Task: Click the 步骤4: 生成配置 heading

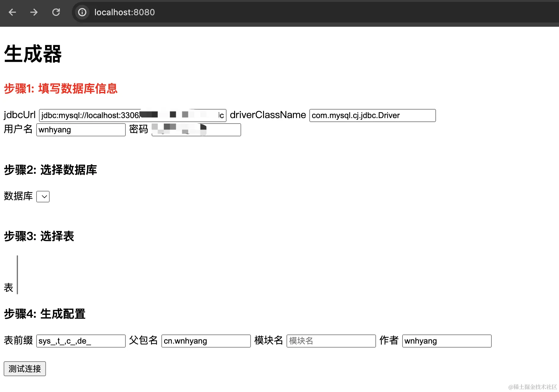Action: (x=44, y=314)
